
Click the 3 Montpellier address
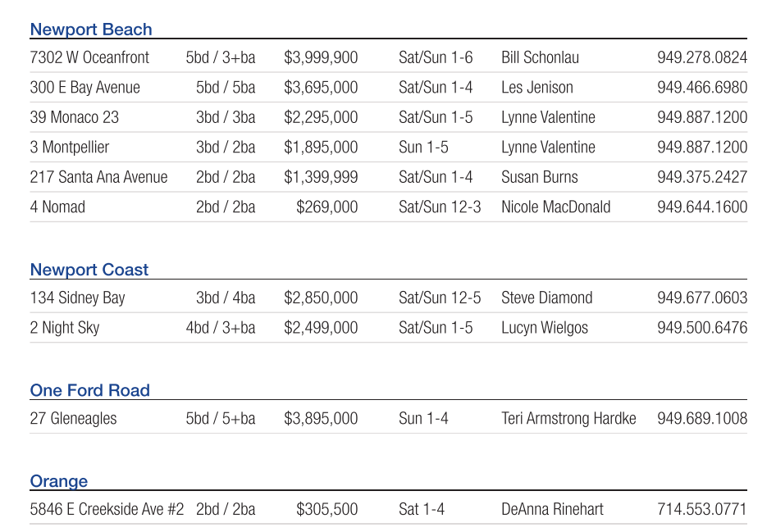point(70,148)
